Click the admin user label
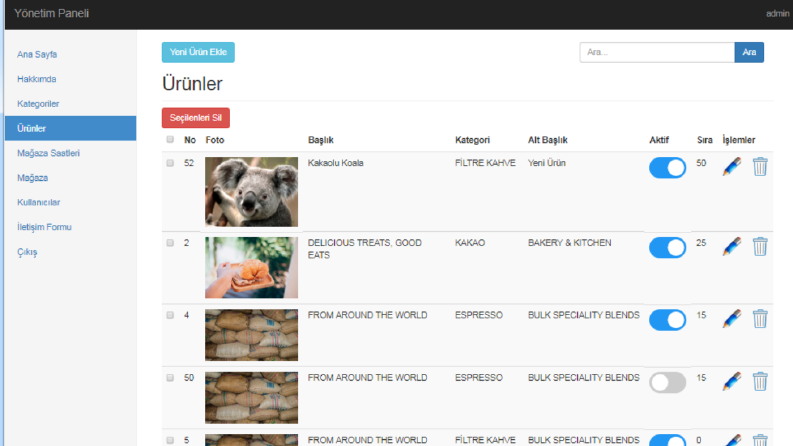Image resolution: width=793 pixels, height=446 pixels. pyautogui.click(x=777, y=14)
